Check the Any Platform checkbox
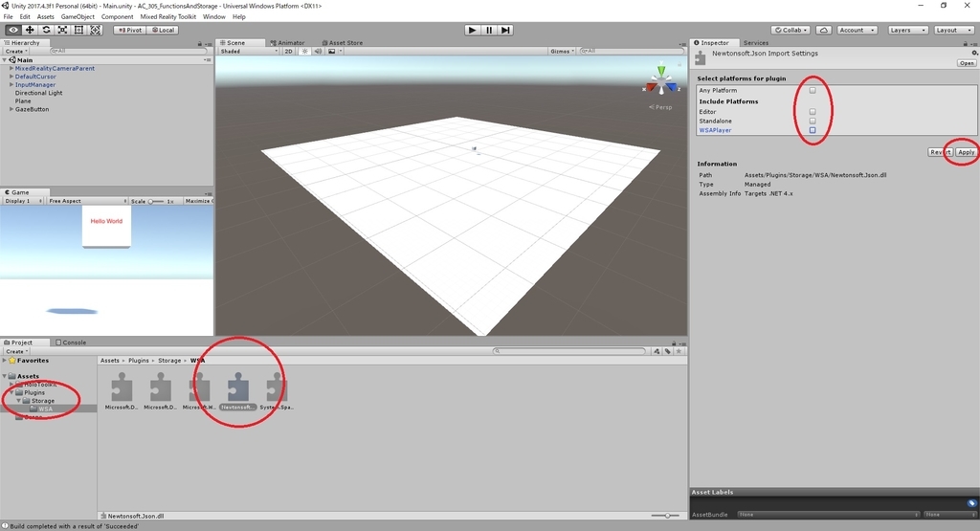This screenshot has height=531, width=980. tap(813, 90)
